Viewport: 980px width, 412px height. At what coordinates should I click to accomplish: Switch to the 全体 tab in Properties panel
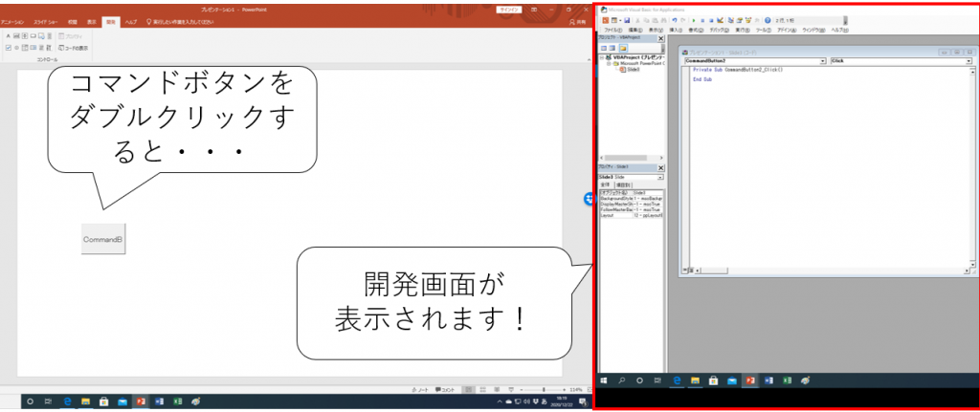tap(604, 184)
